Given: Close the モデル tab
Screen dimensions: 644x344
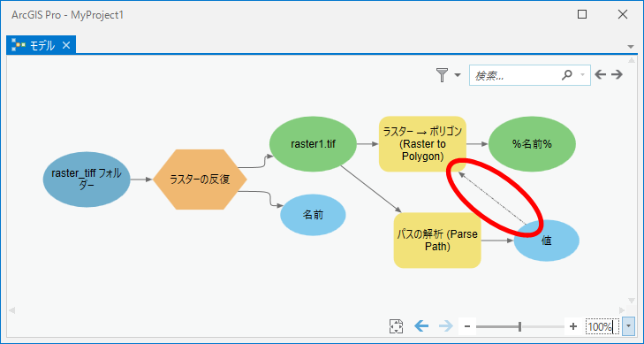Looking at the screenshot, I should (x=66, y=45).
